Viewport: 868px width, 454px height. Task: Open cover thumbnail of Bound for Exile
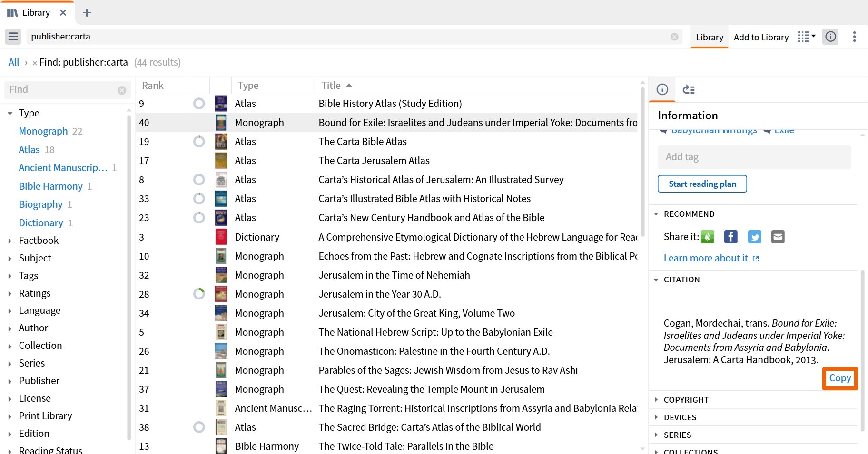(x=221, y=122)
